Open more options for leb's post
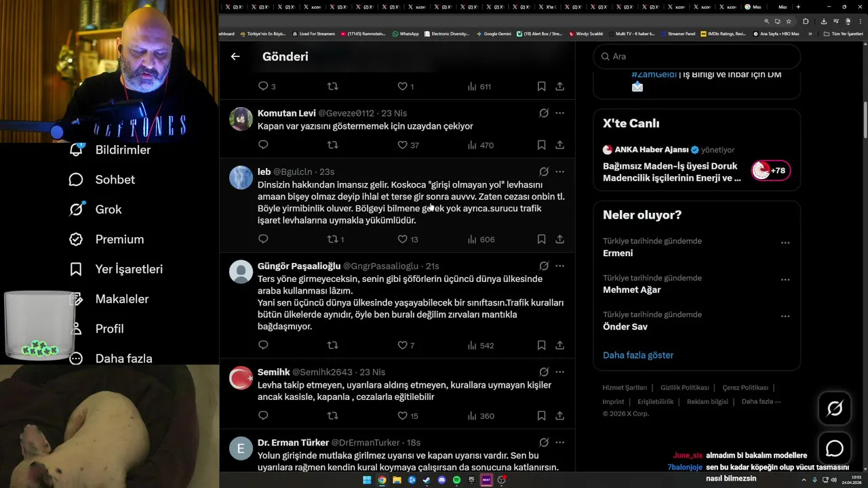The height and width of the screenshot is (488, 868). coord(559,171)
